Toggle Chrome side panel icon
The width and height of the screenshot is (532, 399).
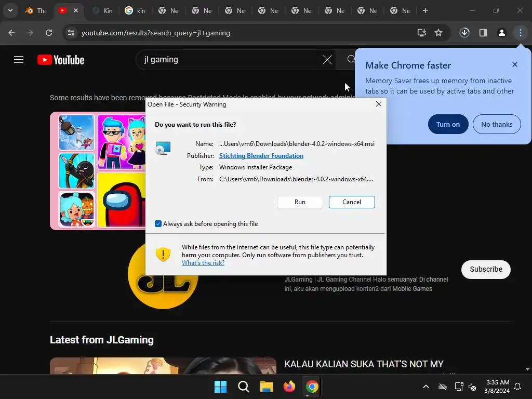[x=483, y=33]
